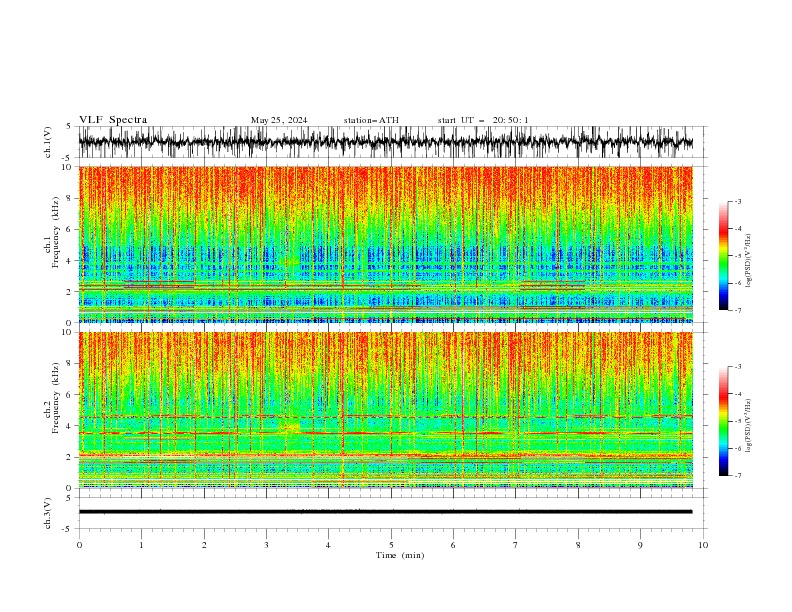Image resolution: width=792 pixels, height=612 pixels.
Task: Click the '8' kHz tick on ch.1 axis
Action: [70, 198]
